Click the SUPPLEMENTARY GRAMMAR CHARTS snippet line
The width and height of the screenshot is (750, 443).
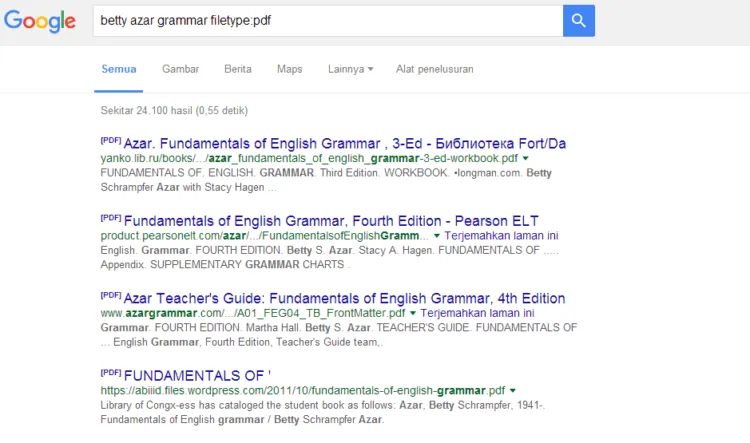[225, 265]
